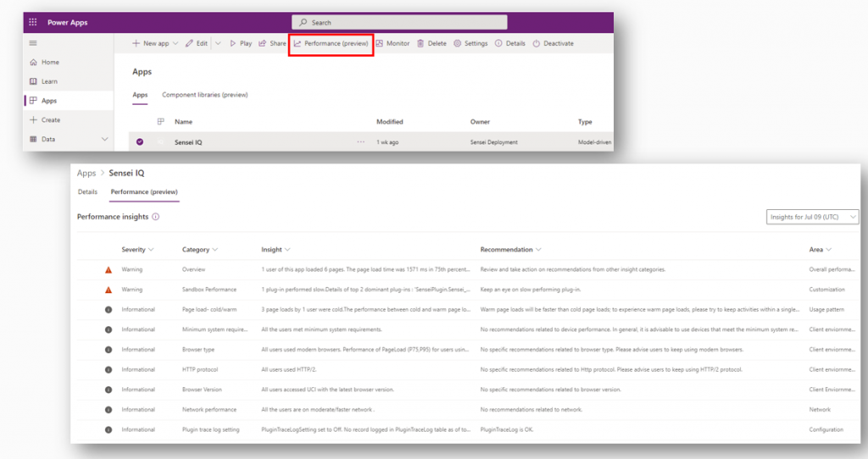Viewport: 868px width, 459px height.
Task: Click the Learn book icon
Action: click(33, 81)
